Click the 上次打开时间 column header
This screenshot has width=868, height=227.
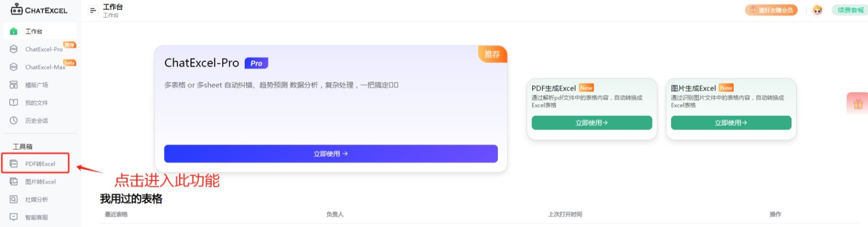pos(565,214)
